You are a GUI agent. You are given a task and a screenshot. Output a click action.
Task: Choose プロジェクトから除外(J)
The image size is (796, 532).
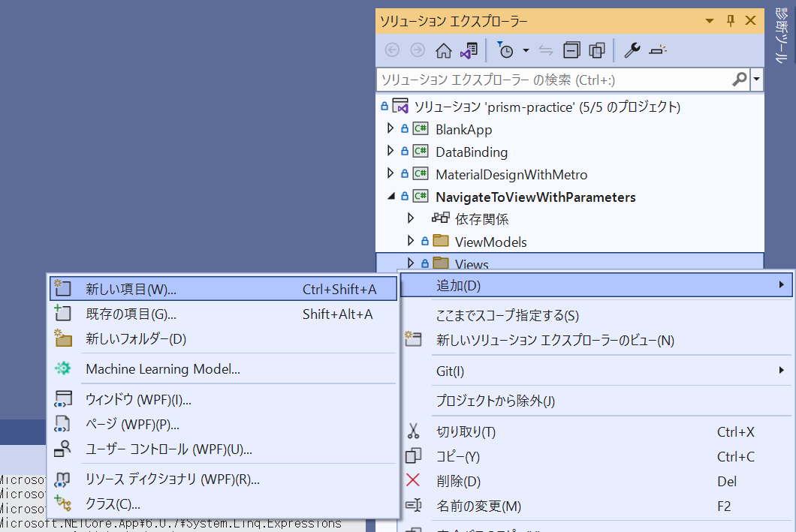click(597, 401)
